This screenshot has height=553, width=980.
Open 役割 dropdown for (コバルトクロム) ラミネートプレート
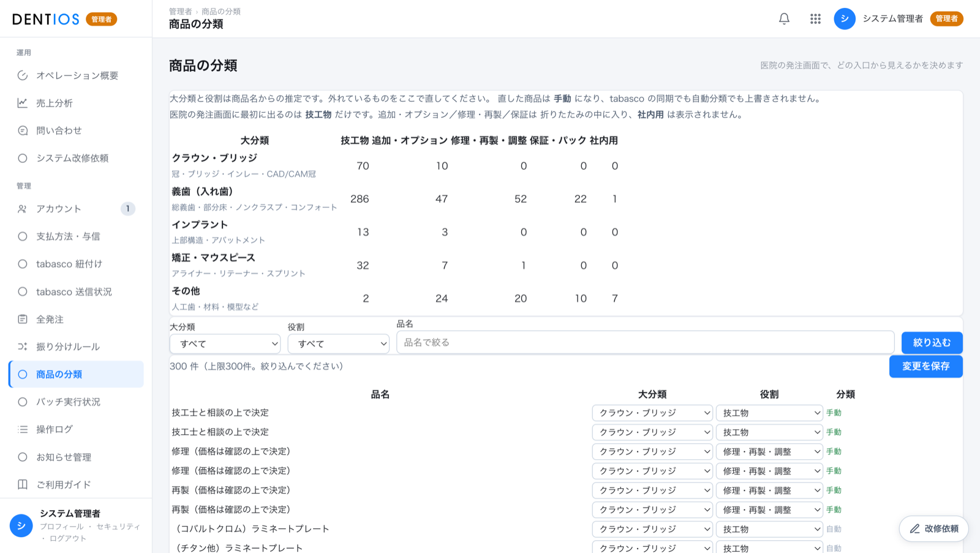[x=769, y=529]
